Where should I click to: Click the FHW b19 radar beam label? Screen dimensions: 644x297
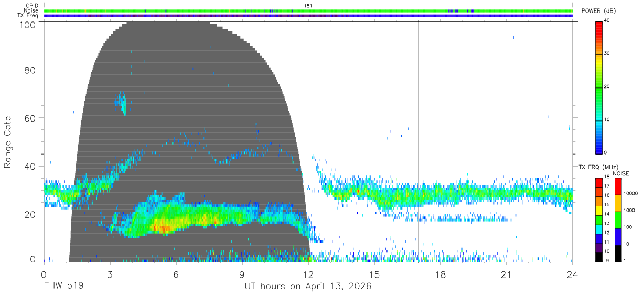click(63, 287)
